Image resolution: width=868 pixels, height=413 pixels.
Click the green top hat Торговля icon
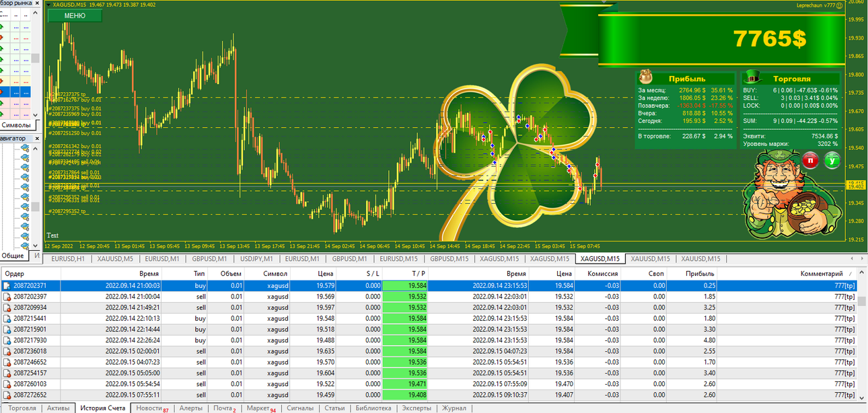[754, 77]
